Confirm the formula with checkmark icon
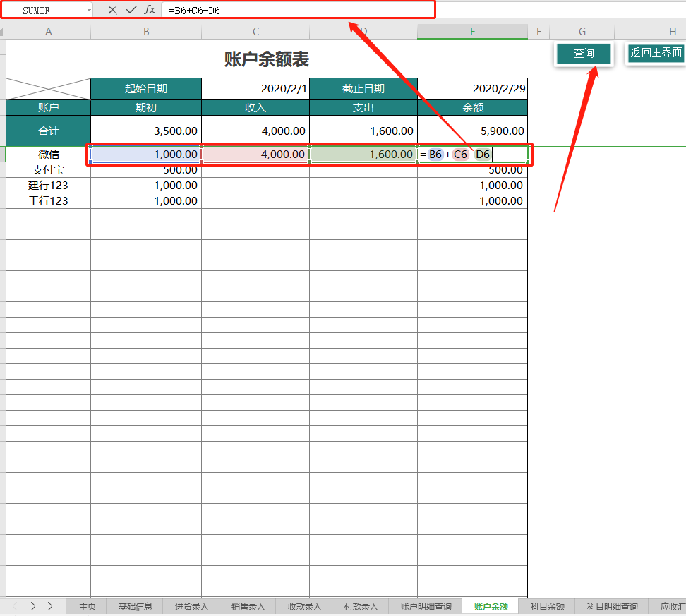 pos(131,10)
